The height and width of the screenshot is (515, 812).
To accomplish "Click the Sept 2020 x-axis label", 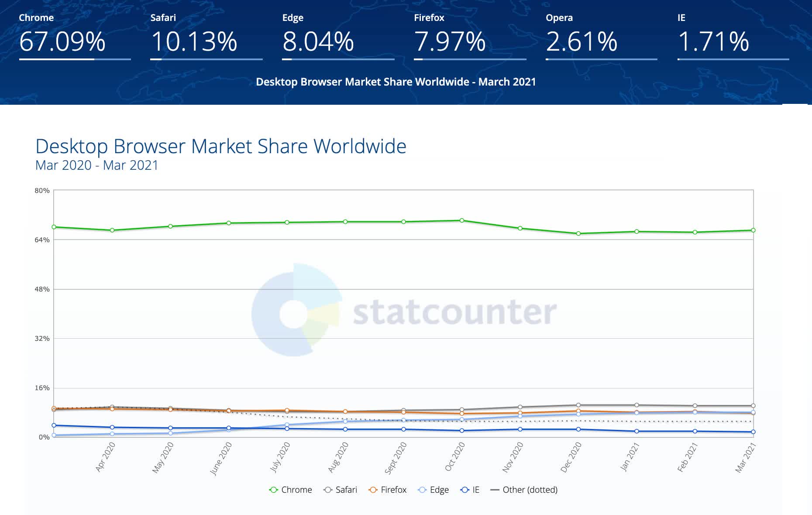I will click(396, 457).
